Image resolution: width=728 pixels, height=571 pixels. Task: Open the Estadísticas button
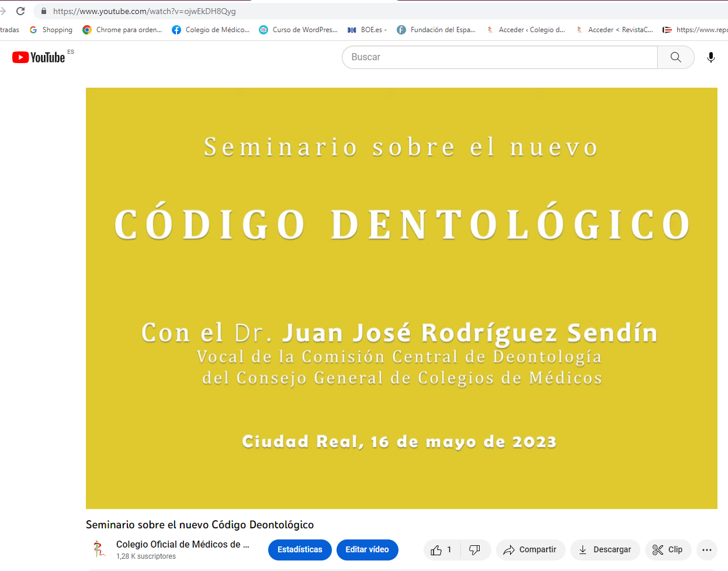[x=300, y=550]
